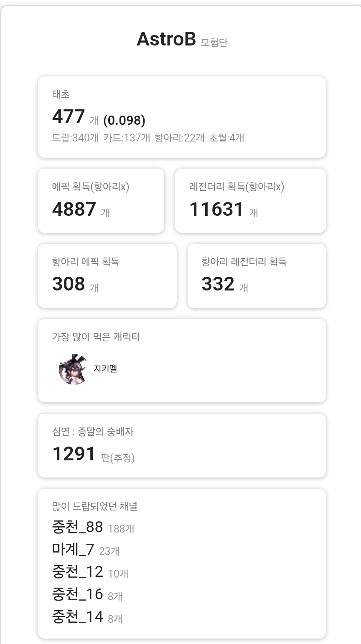Click the 마계_7 channel entry
Viewport: 361px width, 644px height.
[73, 550]
